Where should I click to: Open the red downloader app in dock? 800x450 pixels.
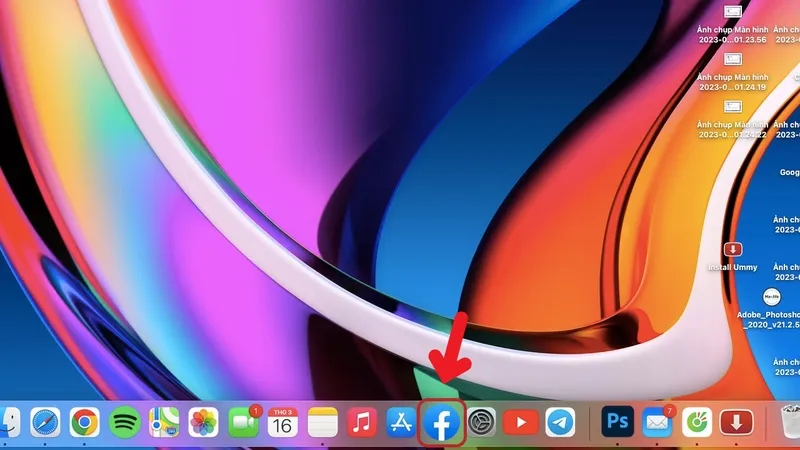736,423
